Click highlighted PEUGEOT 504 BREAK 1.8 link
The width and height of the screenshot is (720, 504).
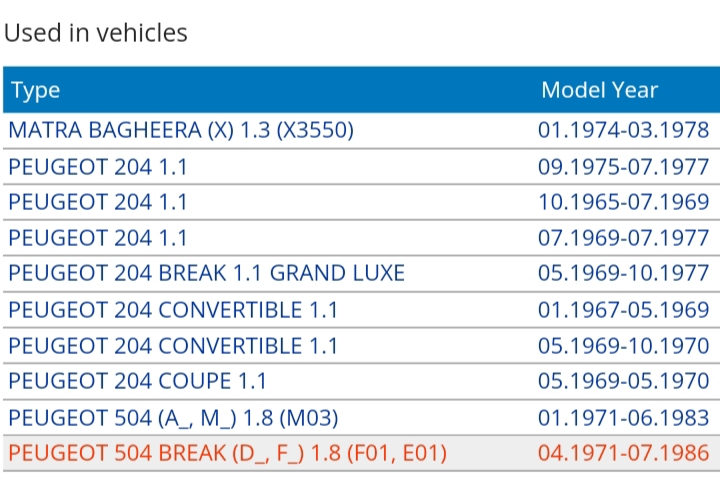click(227, 453)
